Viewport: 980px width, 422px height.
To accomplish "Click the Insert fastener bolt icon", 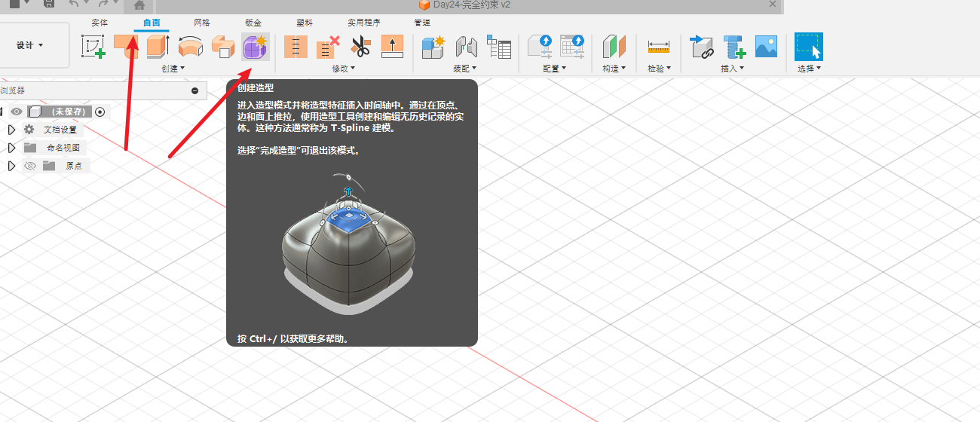I will (734, 47).
